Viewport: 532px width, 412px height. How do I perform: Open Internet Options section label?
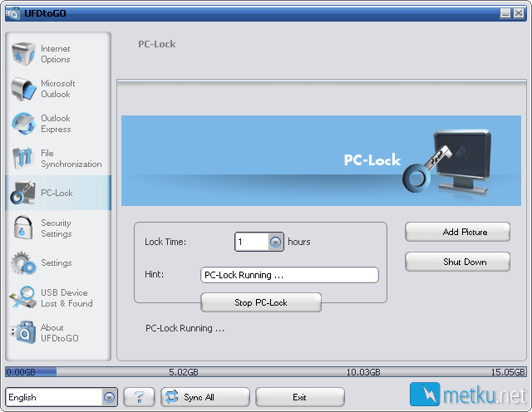[x=56, y=54]
